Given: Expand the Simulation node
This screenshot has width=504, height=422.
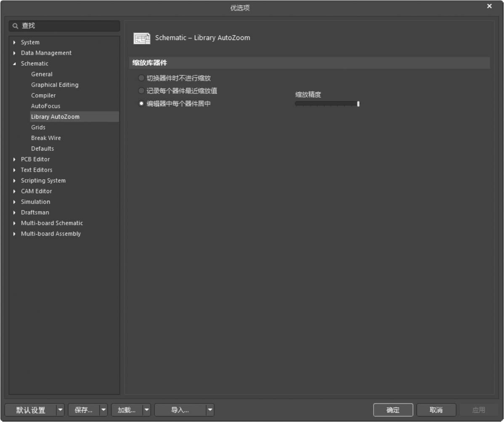Looking at the screenshot, I should (14, 202).
